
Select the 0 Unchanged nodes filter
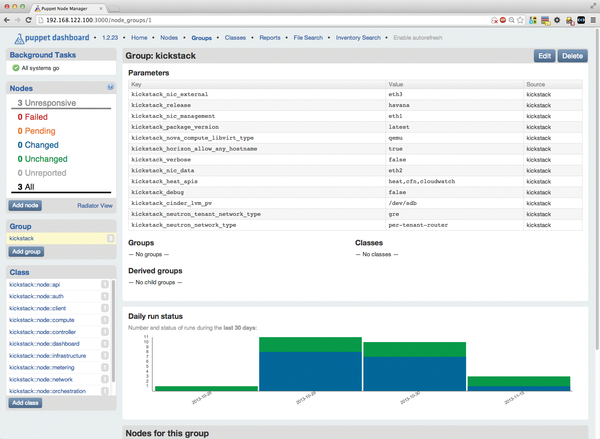coord(42,159)
